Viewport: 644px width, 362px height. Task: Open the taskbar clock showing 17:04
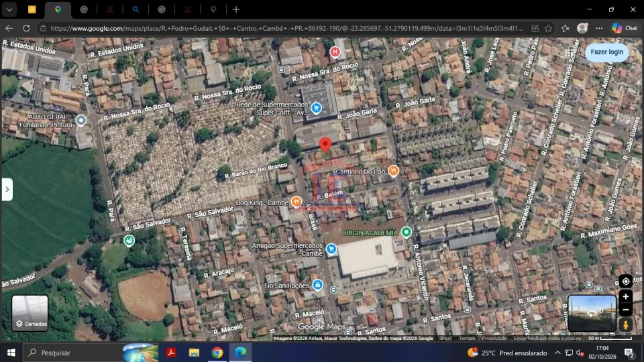pos(602,353)
